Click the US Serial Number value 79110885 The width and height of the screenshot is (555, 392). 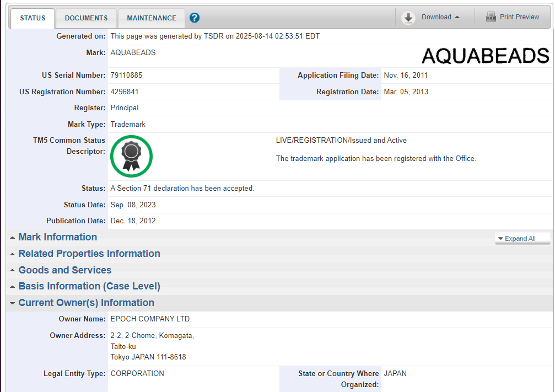(x=126, y=76)
